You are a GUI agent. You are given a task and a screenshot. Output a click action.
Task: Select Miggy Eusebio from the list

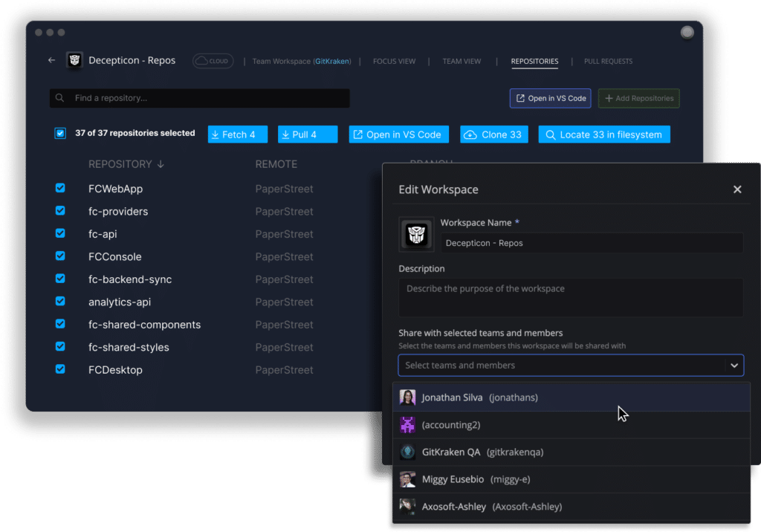tap(571, 479)
